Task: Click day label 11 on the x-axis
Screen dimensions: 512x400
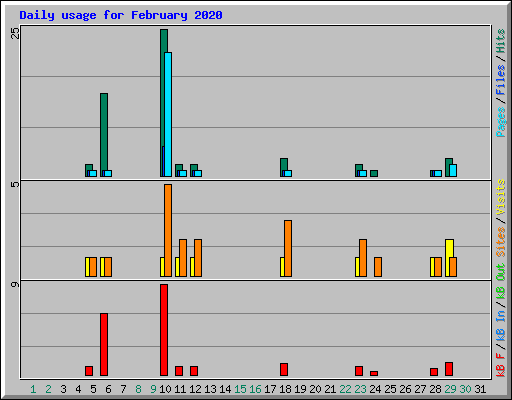Action: 180,389
